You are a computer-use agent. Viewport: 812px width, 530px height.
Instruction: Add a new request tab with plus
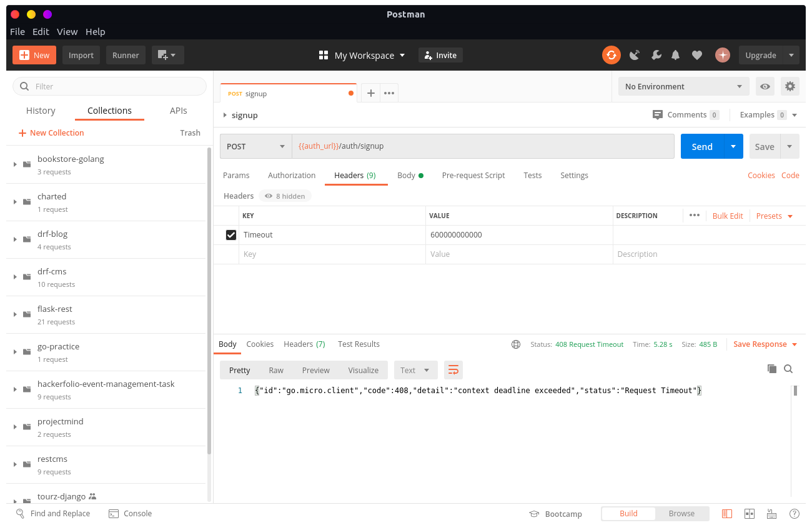[x=370, y=93]
